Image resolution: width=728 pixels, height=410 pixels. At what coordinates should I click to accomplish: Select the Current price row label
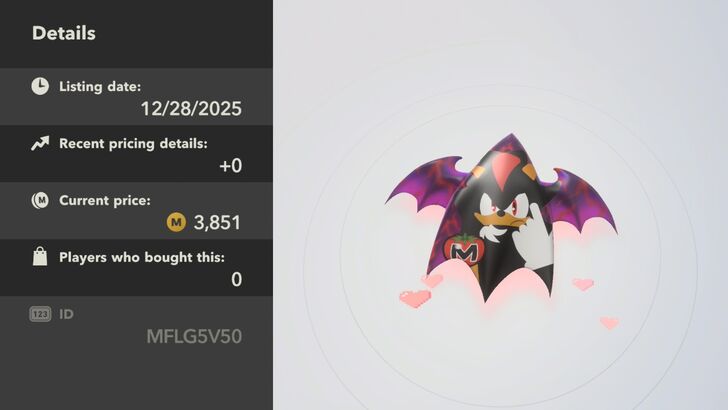pyautogui.click(x=104, y=201)
